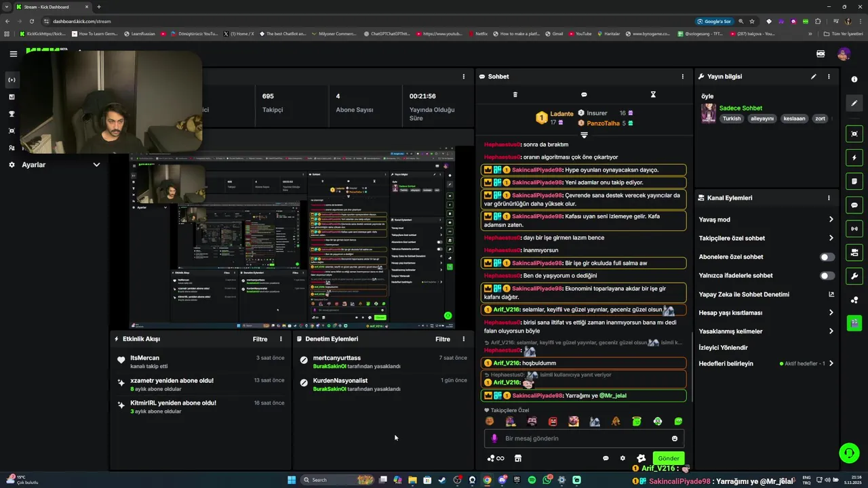868x488 pixels.
Task: Click the note page icon in right rail
Action: coord(854,181)
